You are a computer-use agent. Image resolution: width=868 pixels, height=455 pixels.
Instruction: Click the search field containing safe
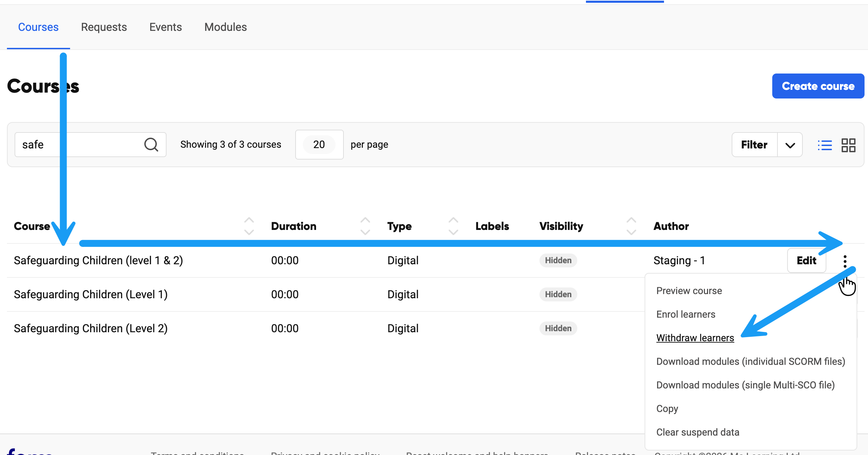(90, 145)
